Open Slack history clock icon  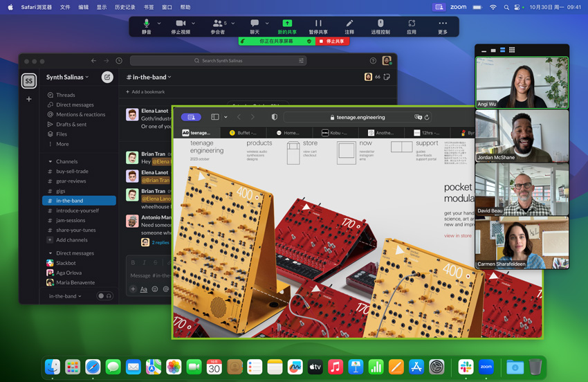(119, 61)
